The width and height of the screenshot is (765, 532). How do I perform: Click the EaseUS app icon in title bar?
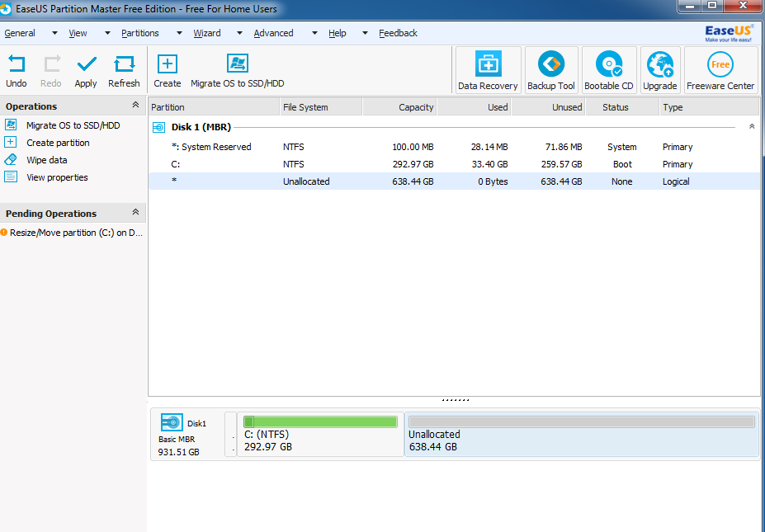[x=6, y=9]
